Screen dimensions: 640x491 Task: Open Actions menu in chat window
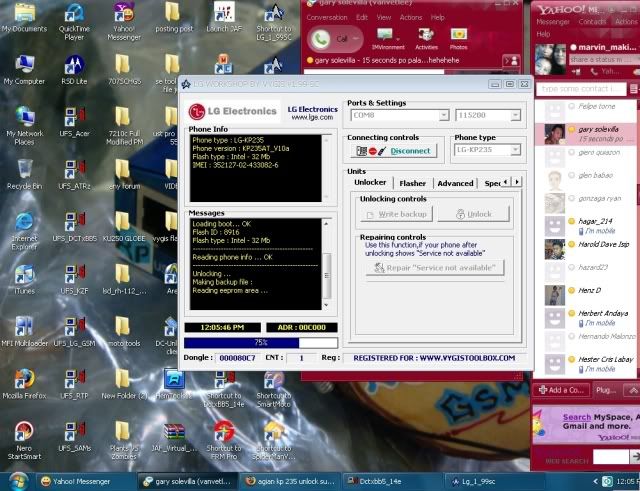(411, 18)
